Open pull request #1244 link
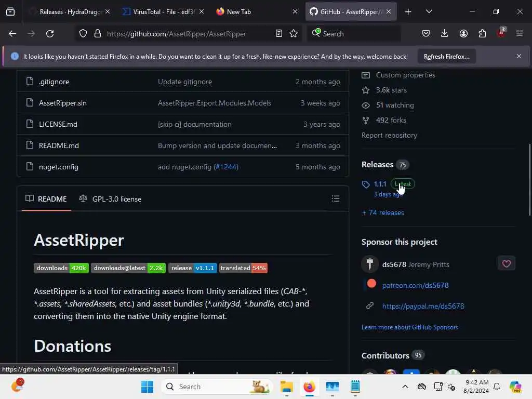The width and height of the screenshot is (532, 399). tap(227, 167)
